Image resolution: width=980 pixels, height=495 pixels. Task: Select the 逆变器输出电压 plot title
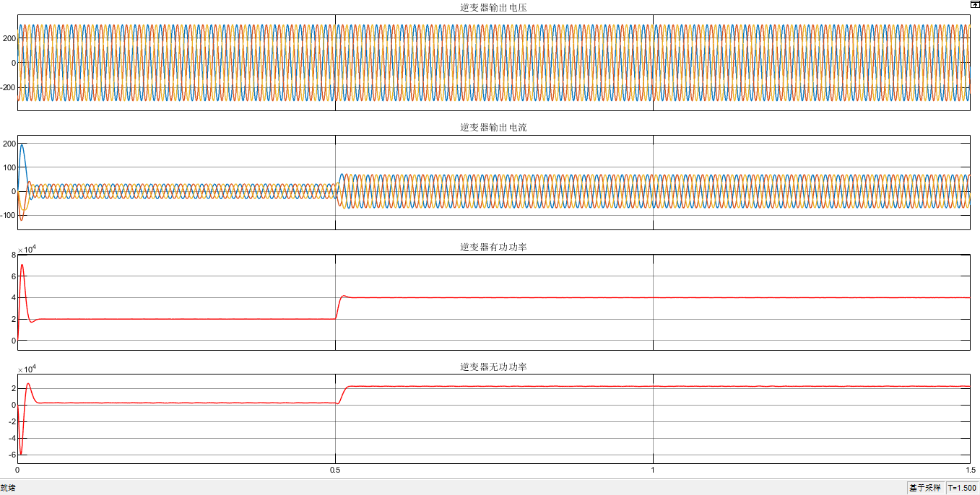click(x=493, y=7)
